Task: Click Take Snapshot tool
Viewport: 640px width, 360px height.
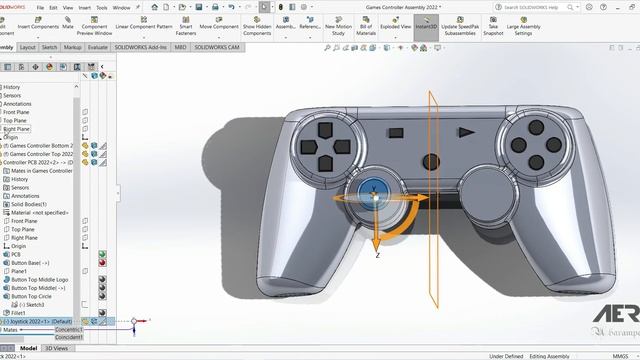Action: [493, 26]
